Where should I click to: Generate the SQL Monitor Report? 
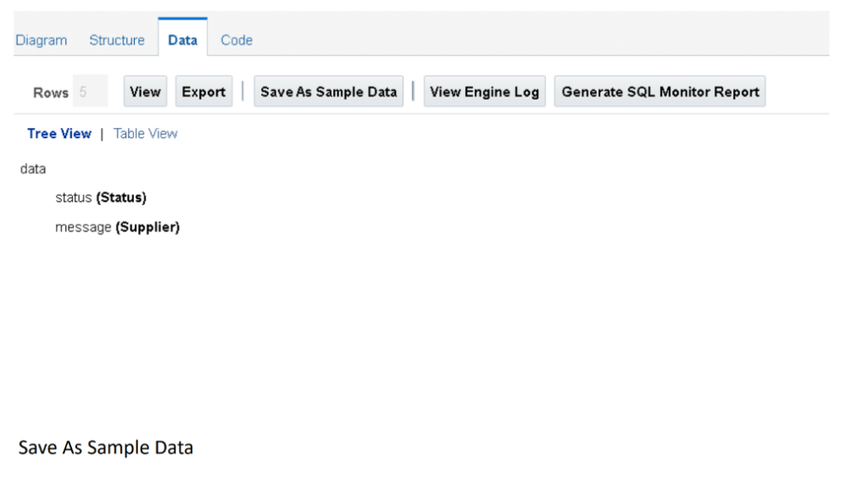[660, 91]
